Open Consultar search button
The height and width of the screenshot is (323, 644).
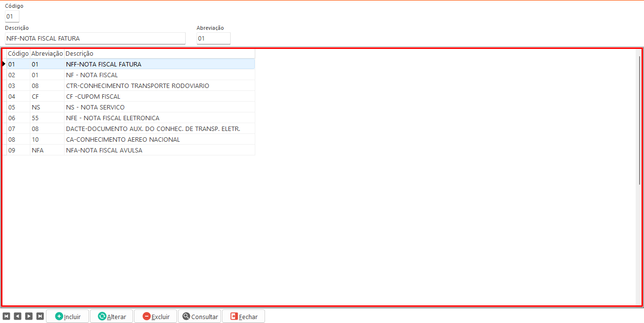pos(200,317)
